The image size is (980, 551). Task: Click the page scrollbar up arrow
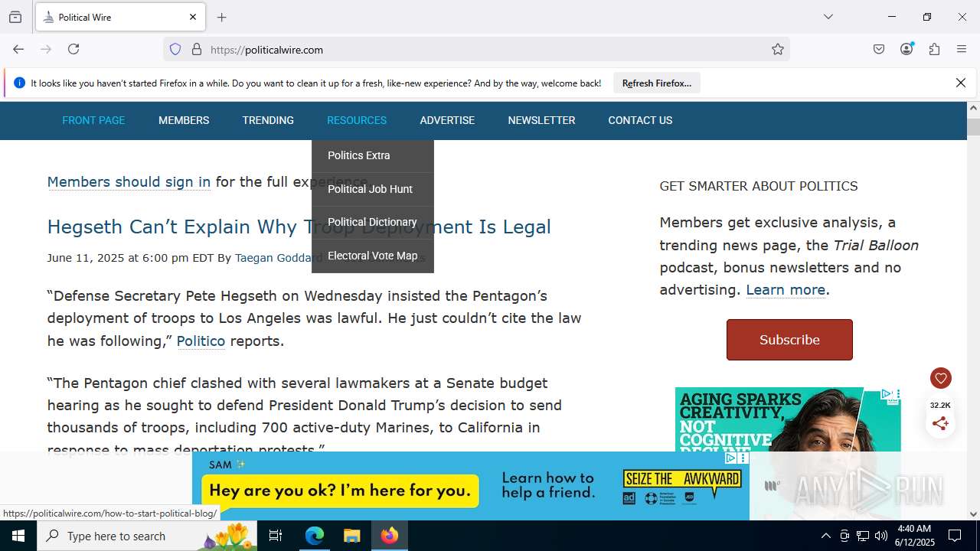click(973, 108)
